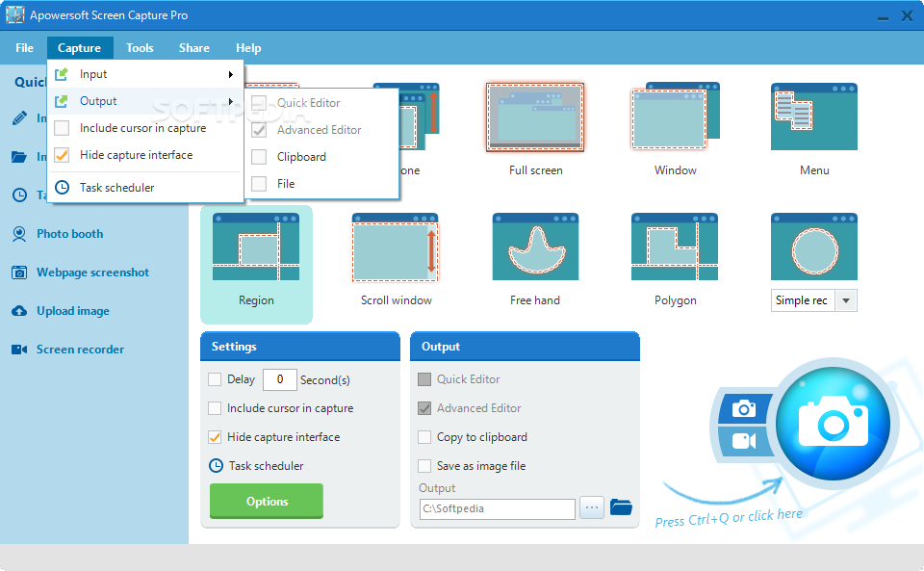Select the circle shape capture mode icon
Screen dimensions: 924x571
814,247
